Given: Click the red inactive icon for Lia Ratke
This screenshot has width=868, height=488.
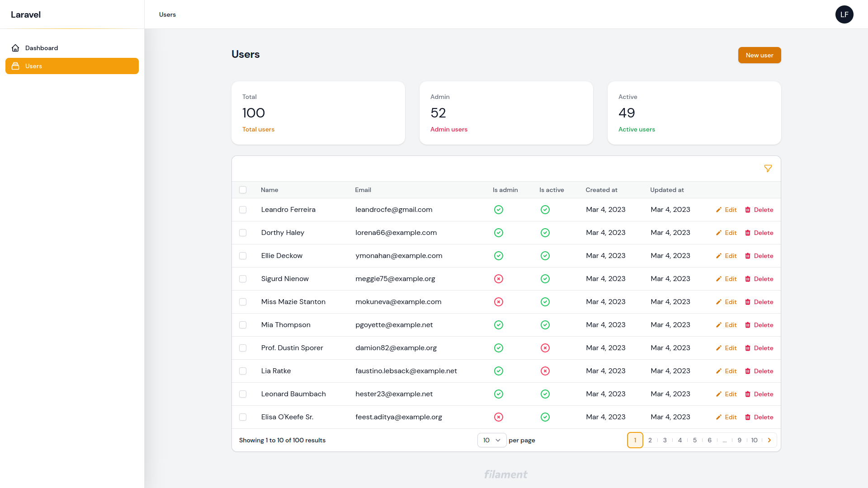Looking at the screenshot, I should click(545, 371).
